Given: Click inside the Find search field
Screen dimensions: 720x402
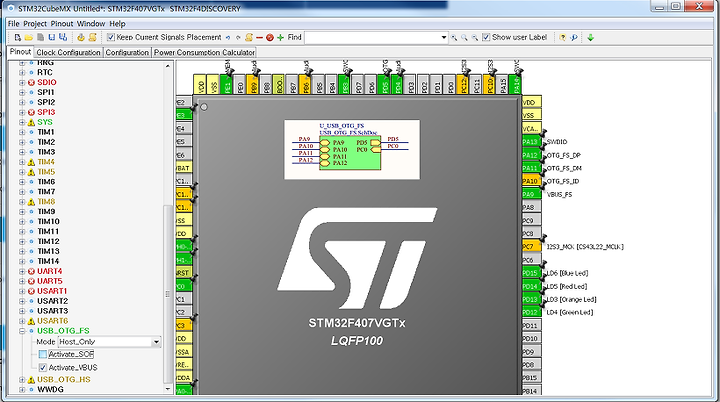Looking at the screenshot, I should point(372,38).
